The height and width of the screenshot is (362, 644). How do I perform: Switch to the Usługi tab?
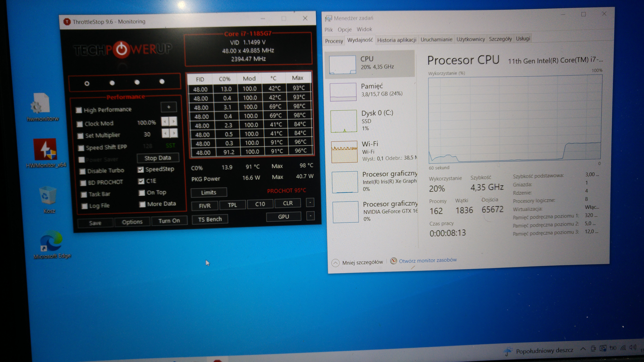523,39
